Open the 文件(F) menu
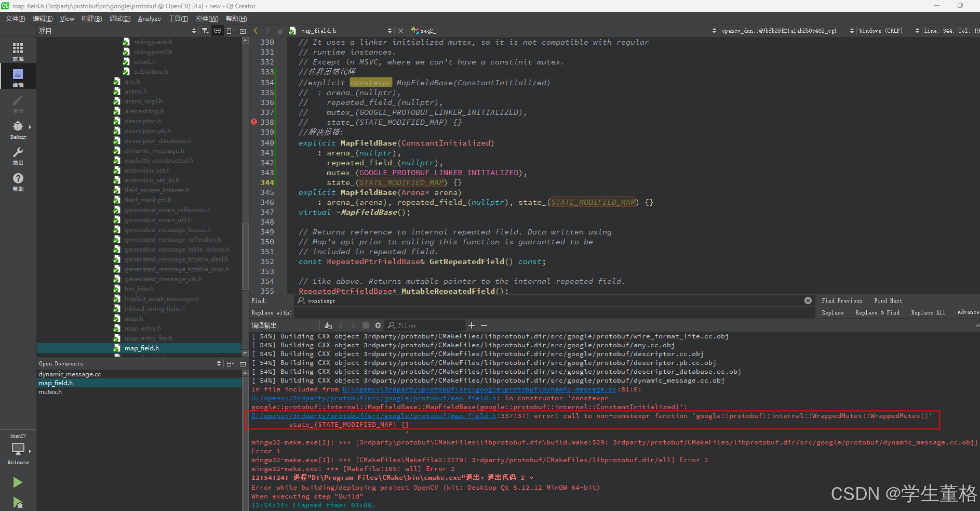The height and width of the screenshot is (511, 980). [x=15, y=19]
